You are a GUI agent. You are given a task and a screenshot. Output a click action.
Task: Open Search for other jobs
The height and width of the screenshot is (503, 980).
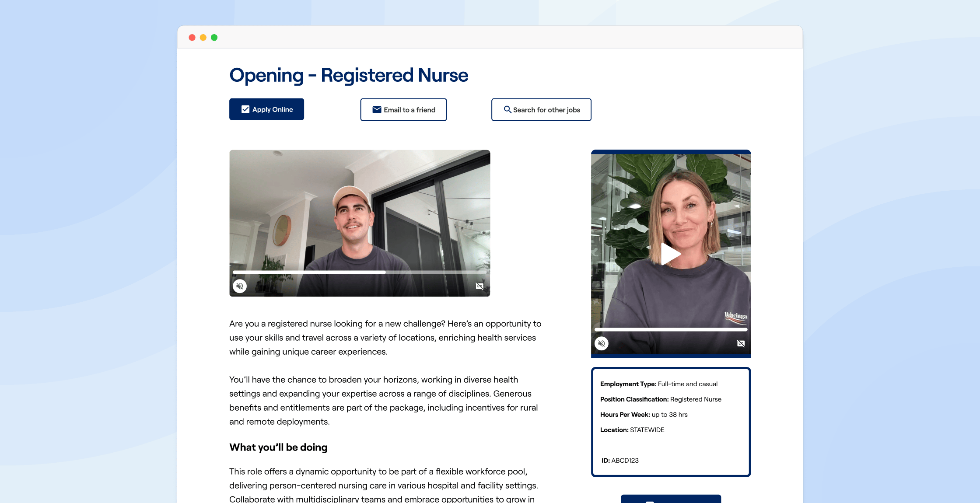click(x=541, y=110)
